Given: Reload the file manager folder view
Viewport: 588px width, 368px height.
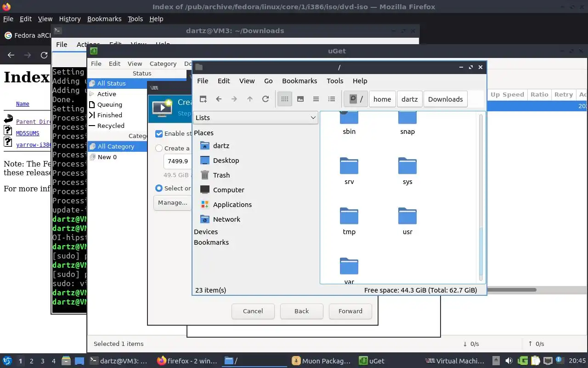Looking at the screenshot, I should click(x=265, y=99).
